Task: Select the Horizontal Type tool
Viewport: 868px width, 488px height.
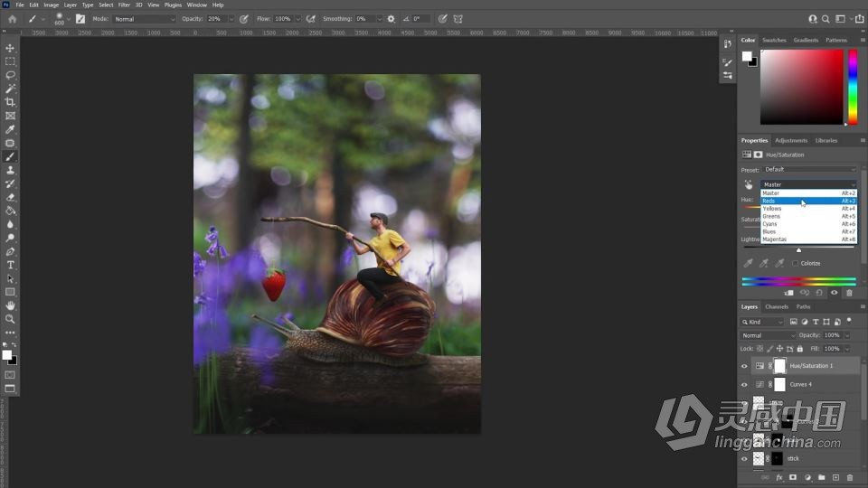Action: pyautogui.click(x=10, y=265)
